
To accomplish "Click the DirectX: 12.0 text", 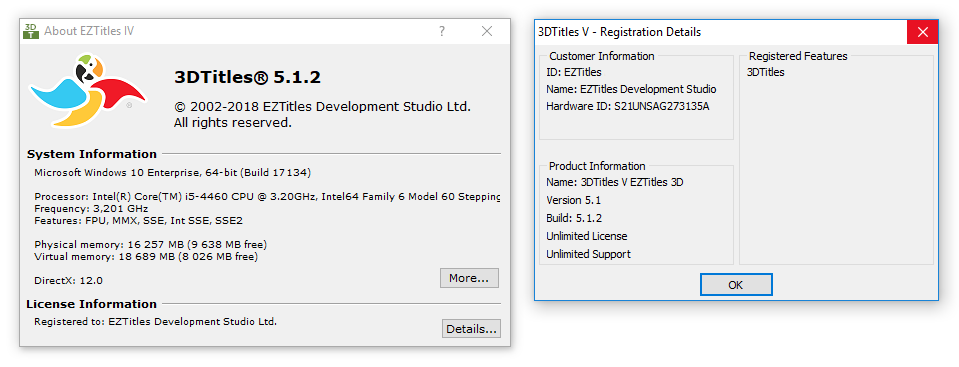I will pos(68,281).
